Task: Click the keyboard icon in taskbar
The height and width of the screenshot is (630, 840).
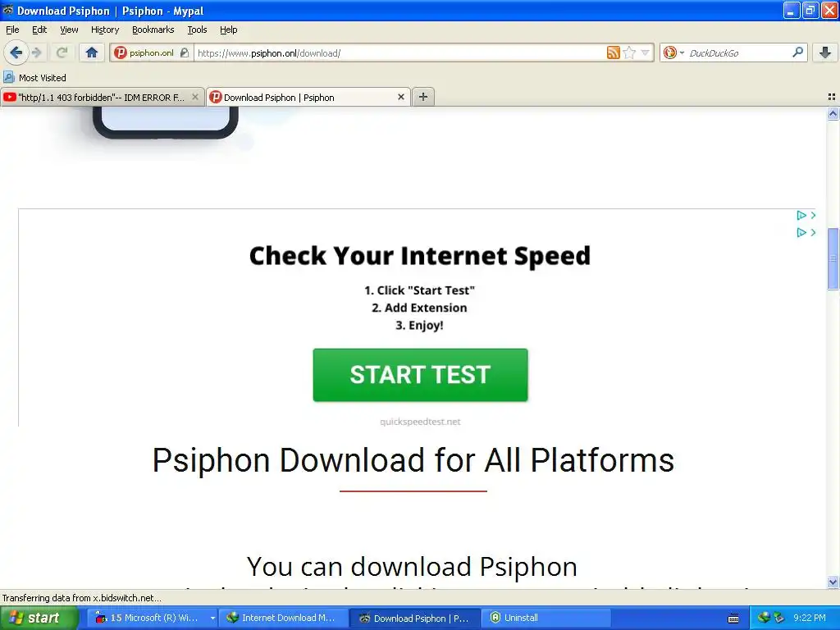Action: click(733, 619)
